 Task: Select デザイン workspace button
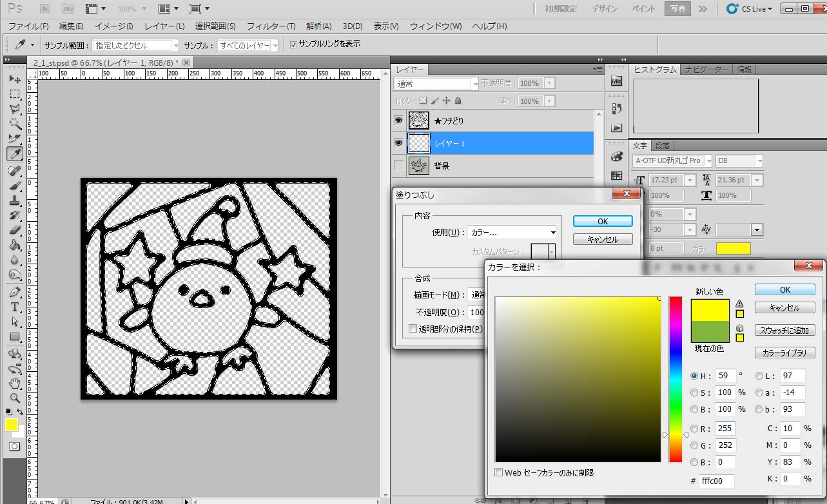(x=604, y=8)
